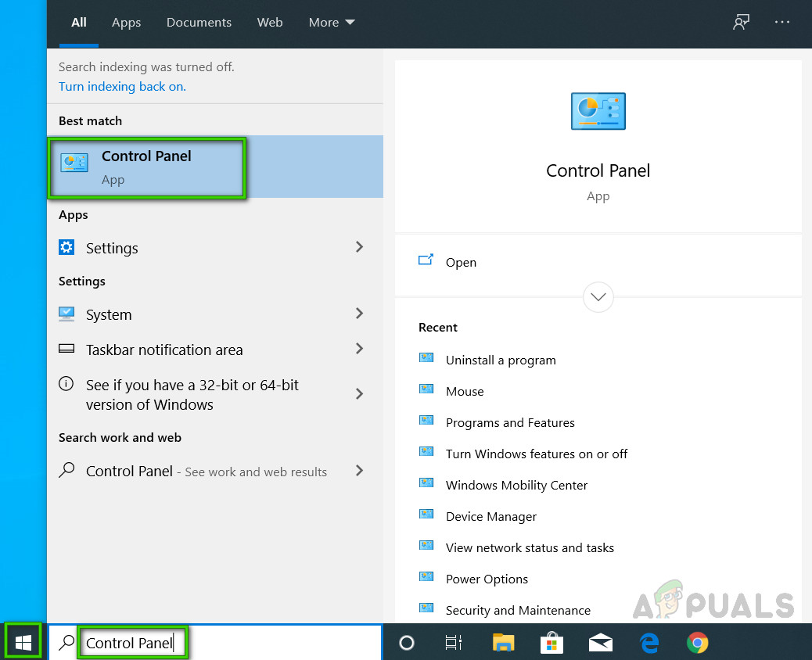The height and width of the screenshot is (660, 812).
Task: Click the Control Panel title in preview
Action: (598, 170)
